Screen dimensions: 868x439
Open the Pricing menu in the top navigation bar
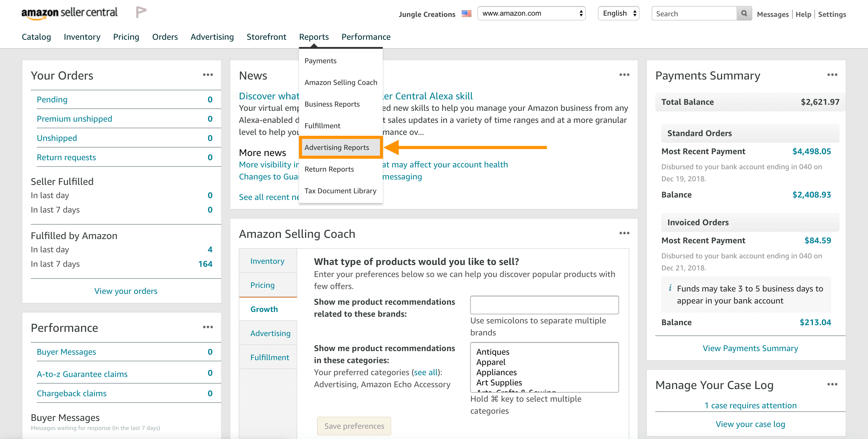[x=126, y=37]
